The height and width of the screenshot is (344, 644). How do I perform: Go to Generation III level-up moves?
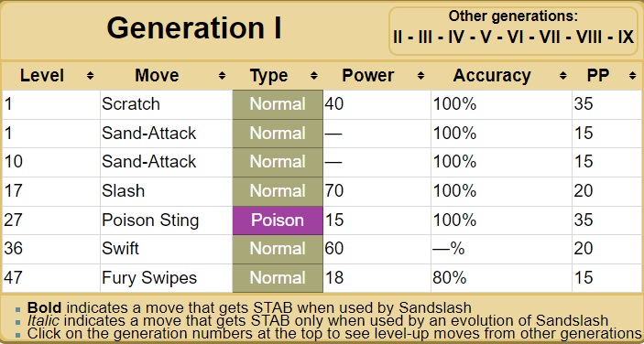click(425, 38)
